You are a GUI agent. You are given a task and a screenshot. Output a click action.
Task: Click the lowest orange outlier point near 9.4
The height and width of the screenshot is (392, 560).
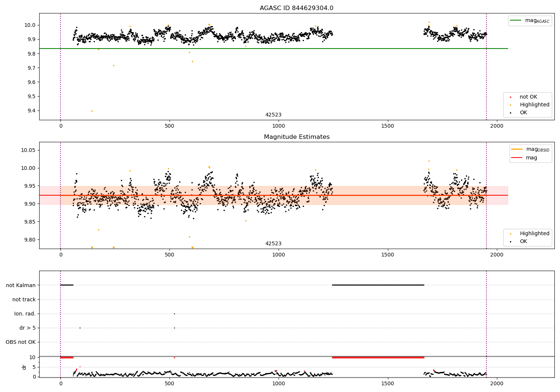(x=92, y=111)
